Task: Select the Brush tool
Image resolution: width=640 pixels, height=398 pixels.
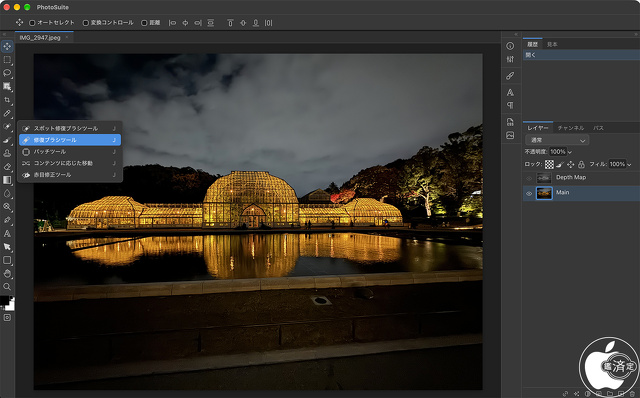Action: [7, 140]
